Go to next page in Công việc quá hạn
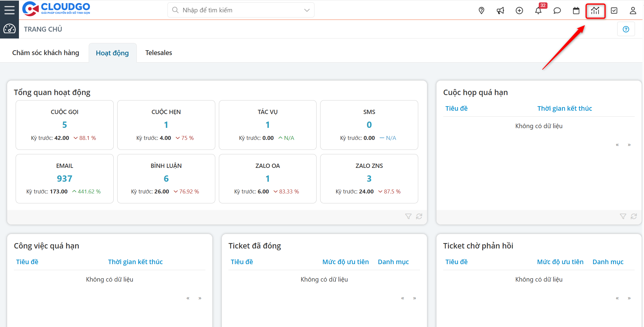The width and height of the screenshot is (644, 327). click(200, 298)
